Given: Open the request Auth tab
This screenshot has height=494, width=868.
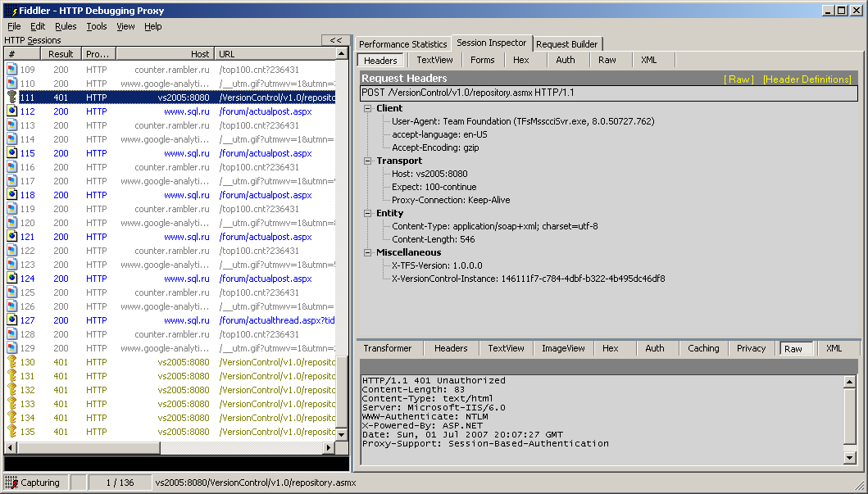Looking at the screenshot, I should [x=566, y=60].
